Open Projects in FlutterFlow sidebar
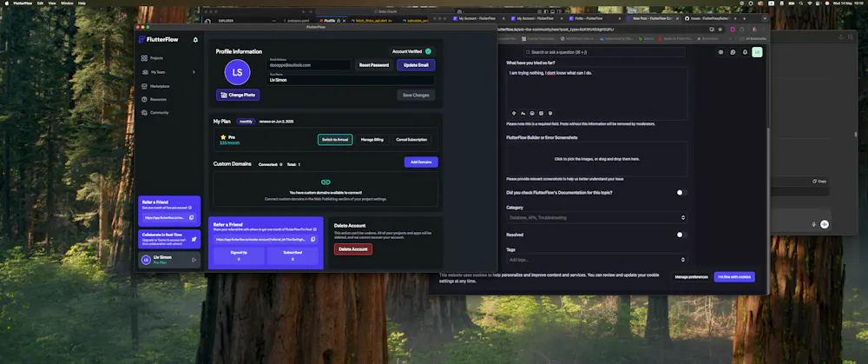868x364 pixels. [x=152, y=58]
